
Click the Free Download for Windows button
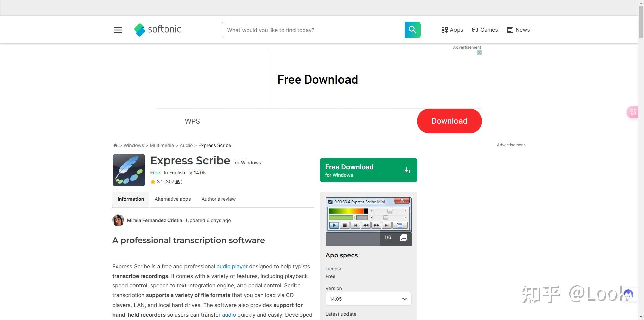click(369, 170)
